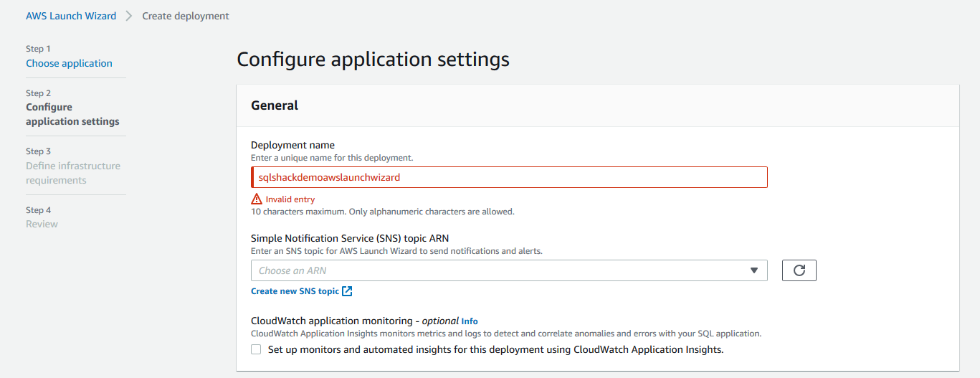Click the SNS topic ARN field label
The height and width of the screenshot is (378, 980).
350,238
